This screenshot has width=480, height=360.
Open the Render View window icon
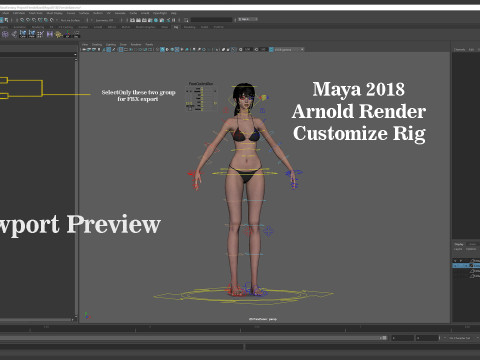point(132,20)
